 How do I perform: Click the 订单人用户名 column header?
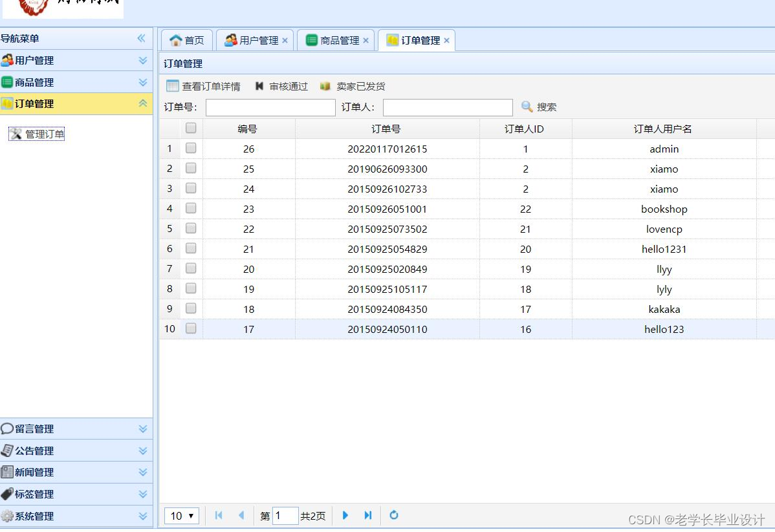pos(664,129)
